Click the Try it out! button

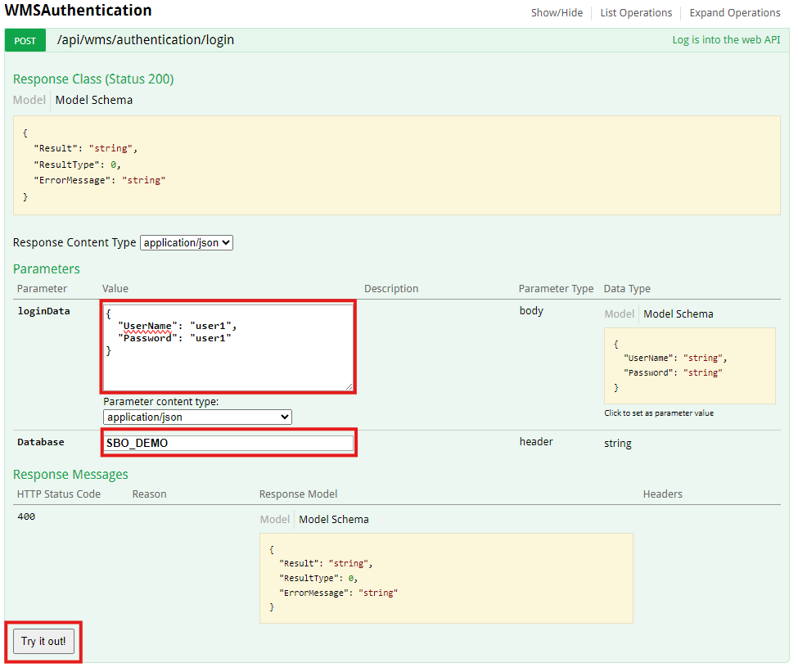coord(43,642)
